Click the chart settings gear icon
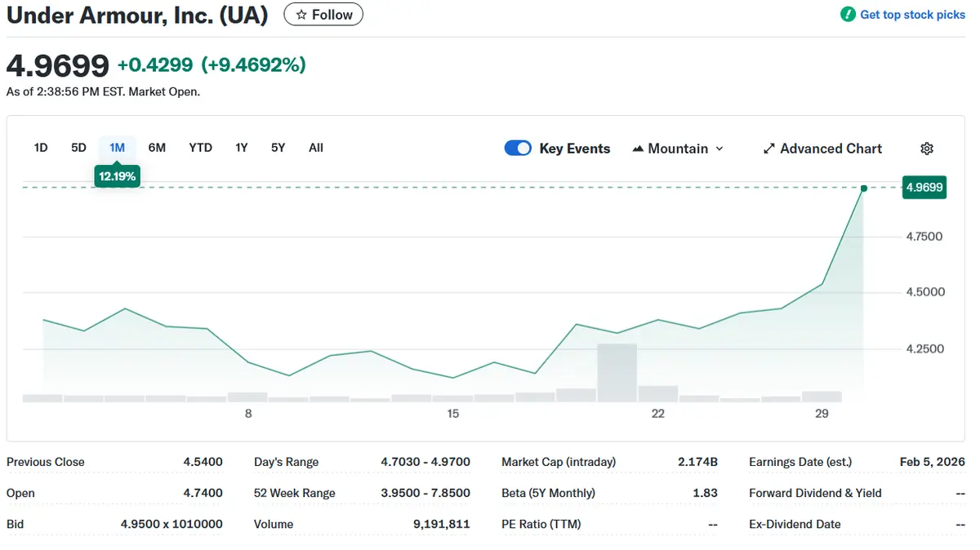The width and height of the screenshot is (980, 550). tap(927, 149)
